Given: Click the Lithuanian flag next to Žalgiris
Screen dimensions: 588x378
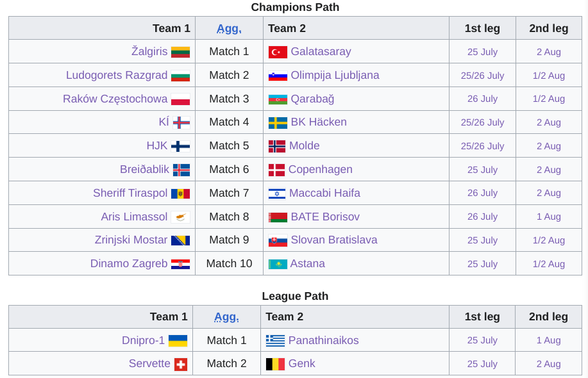Looking at the screenshot, I should click(180, 52).
